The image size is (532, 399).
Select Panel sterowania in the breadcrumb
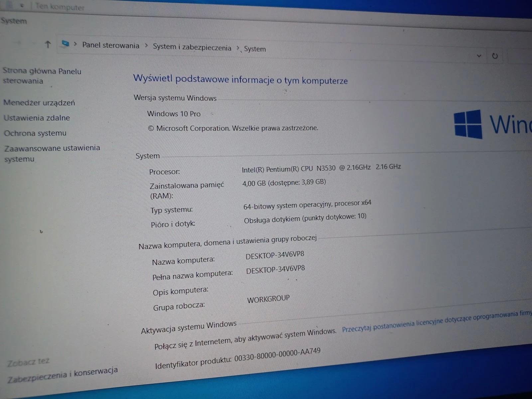pyautogui.click(x=110, y=45)
